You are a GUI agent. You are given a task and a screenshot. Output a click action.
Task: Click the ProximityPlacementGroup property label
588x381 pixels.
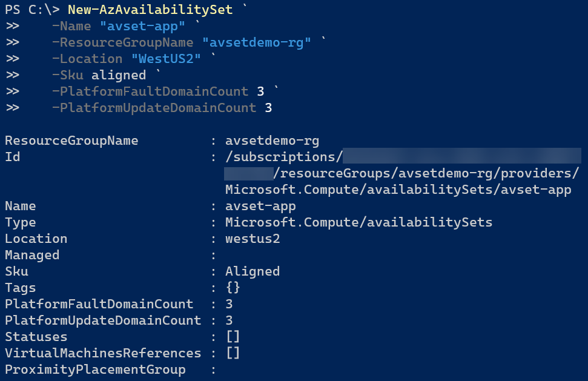pos(95,369)
